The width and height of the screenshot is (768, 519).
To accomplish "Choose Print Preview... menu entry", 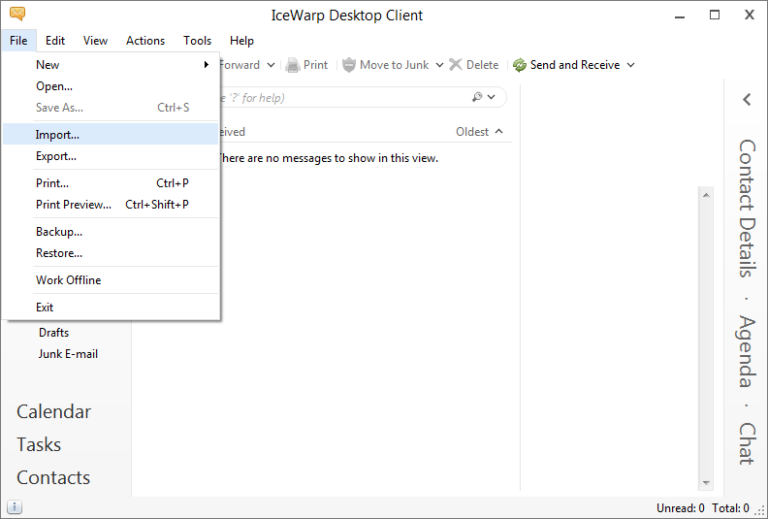I will tap(111, 205).
